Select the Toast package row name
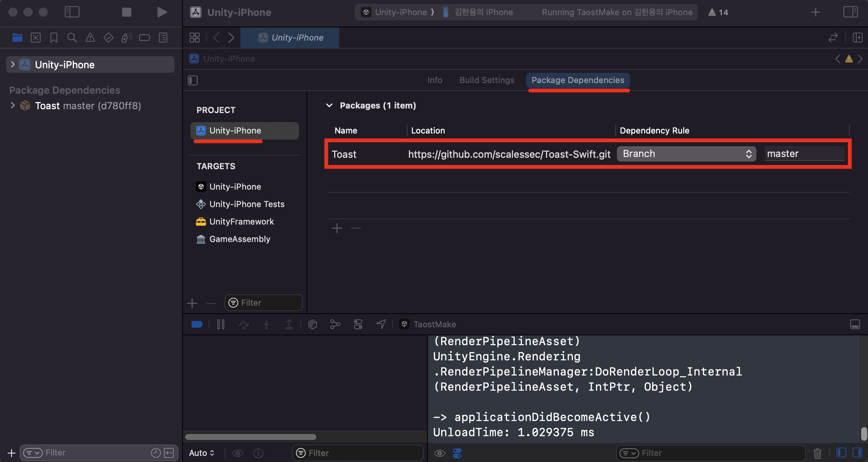 [344, 154]
